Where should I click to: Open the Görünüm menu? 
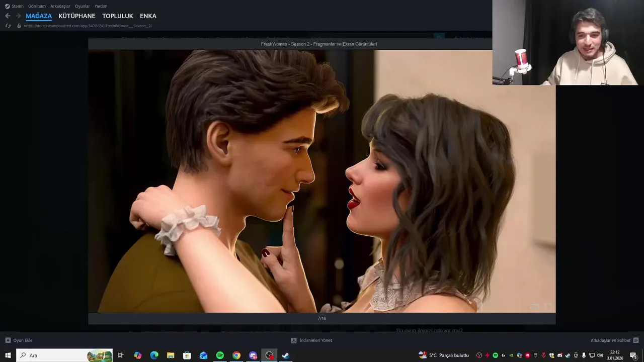click(37, 6)
